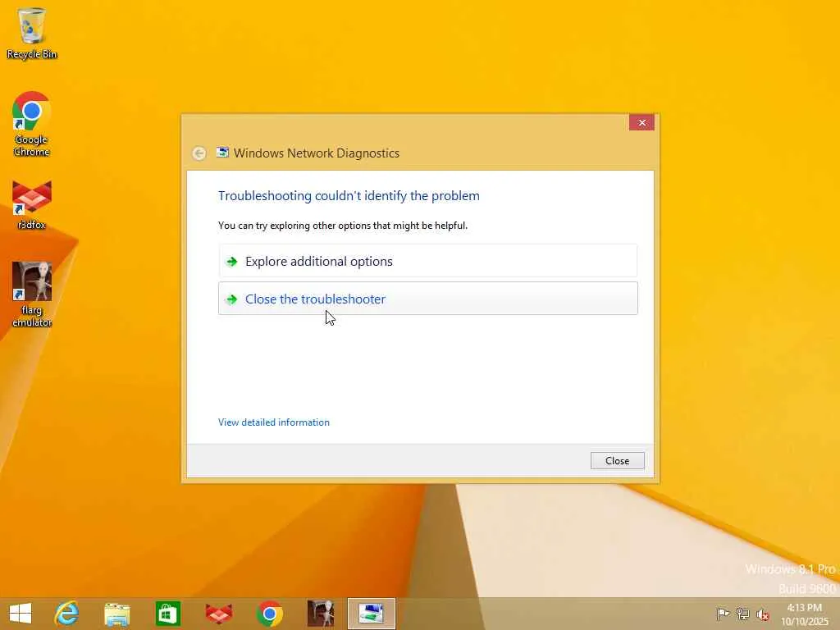Launch r3dfox from the taskbar
The image size is (840, 630).
[218, 614]
